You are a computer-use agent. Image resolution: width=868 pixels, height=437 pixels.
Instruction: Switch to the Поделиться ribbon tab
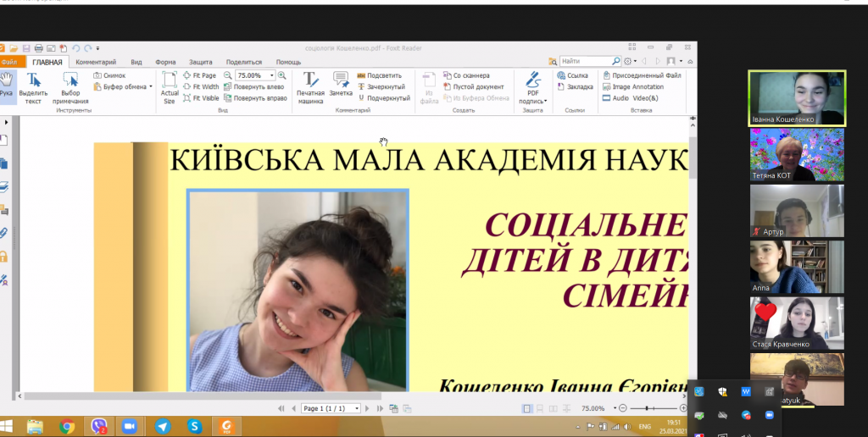(x=243, y=63)
